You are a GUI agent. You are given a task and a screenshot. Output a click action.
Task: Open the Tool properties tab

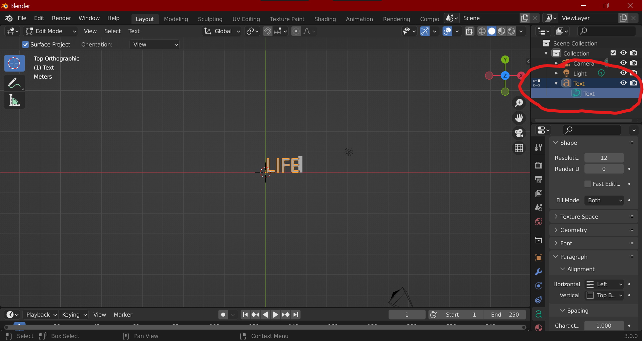coord(539,147)
